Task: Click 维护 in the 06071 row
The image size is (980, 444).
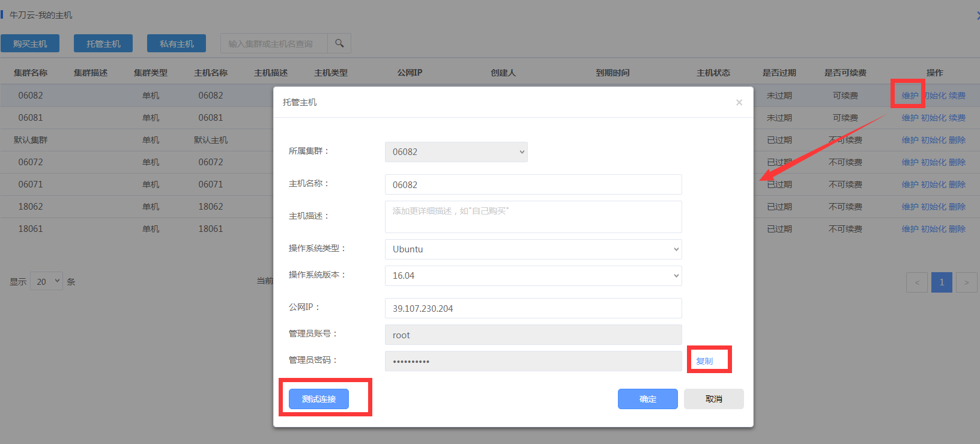Action: 910,184
